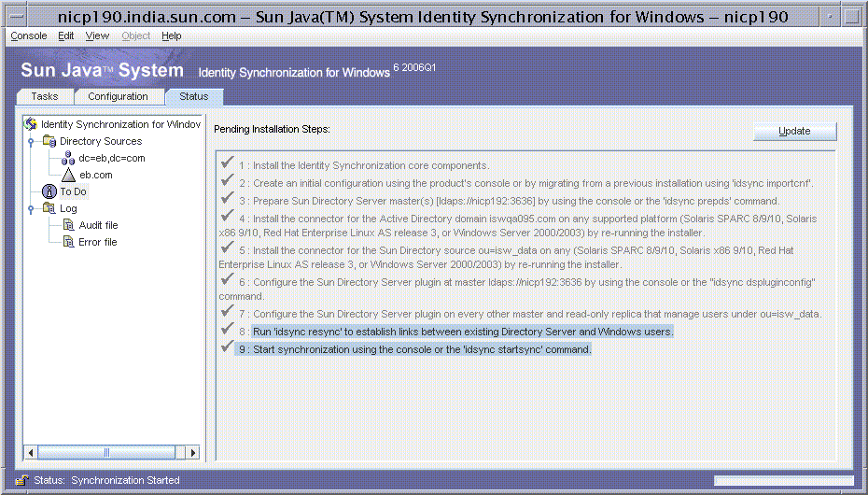Viewport: 868px width, 495px height.
Task: Click the Log folder icon
Action: [49, 208]
